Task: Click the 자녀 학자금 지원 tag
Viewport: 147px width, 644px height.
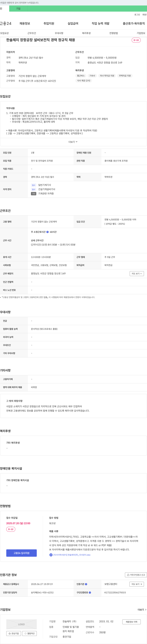Action: 107,76
